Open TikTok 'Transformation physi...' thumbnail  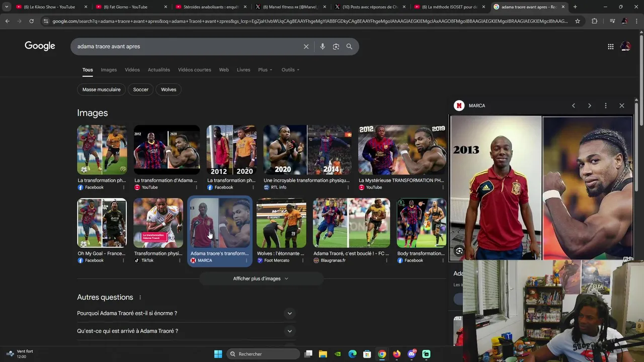tap(158, 223)
